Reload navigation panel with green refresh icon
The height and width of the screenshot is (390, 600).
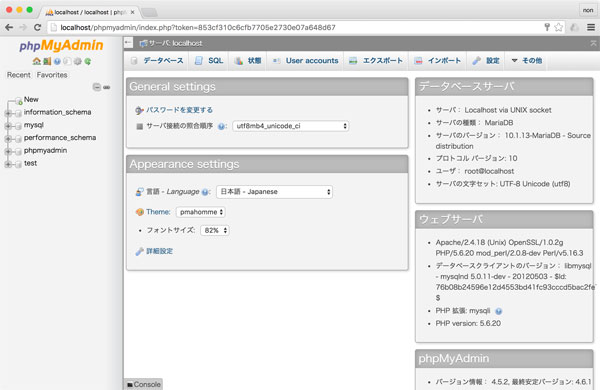(88, 61)
